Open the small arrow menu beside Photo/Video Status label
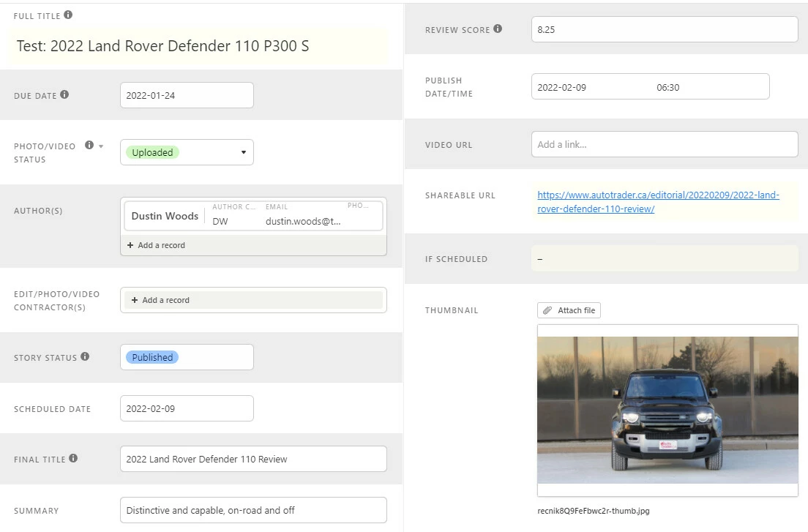 click(x=101, y=146)
